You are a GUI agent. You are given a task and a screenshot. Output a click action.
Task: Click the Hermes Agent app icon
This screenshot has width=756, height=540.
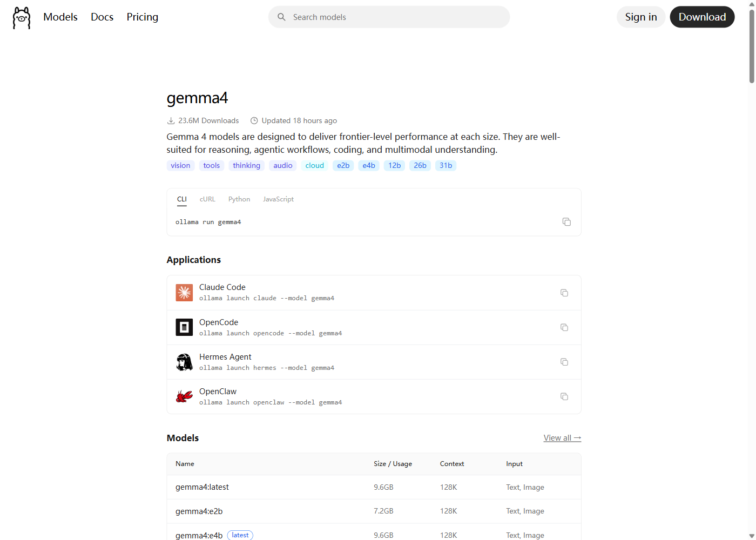pyautogui.click(x=184, y=362)
